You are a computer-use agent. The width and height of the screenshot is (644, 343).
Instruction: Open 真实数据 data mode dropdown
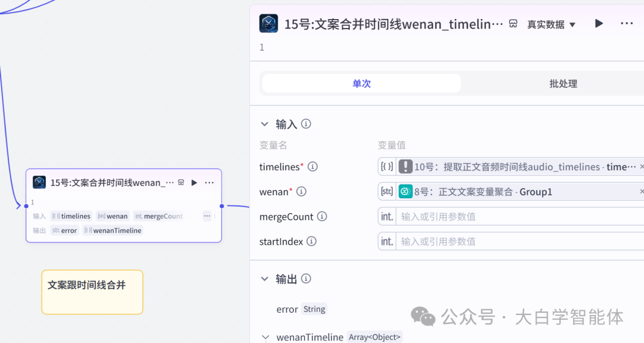551,24
